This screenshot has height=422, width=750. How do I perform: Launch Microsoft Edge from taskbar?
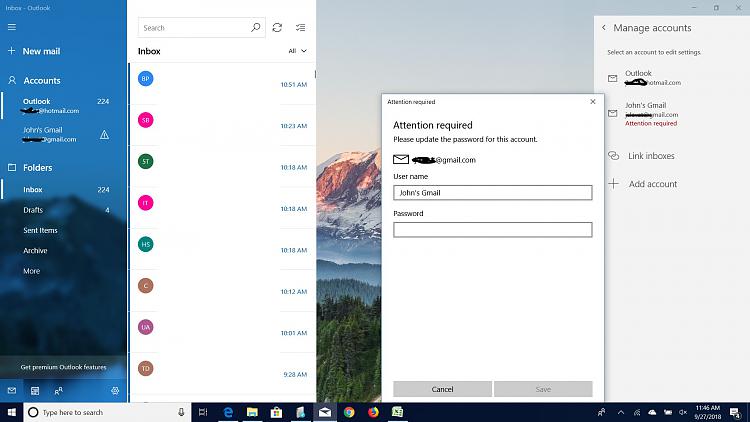point(228,412)
